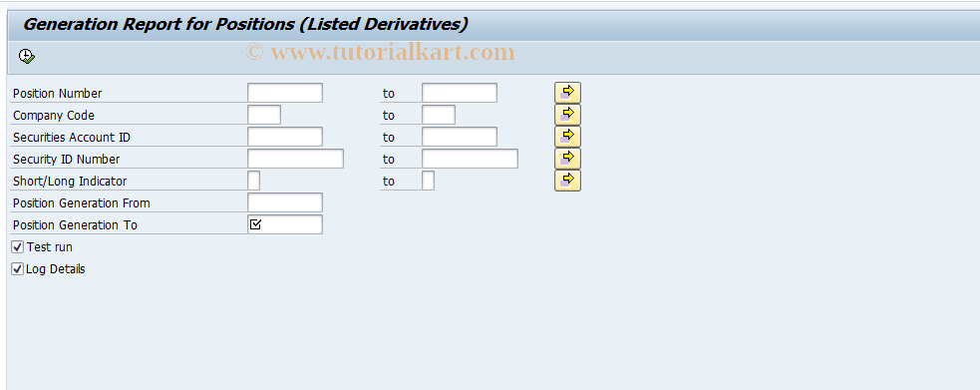Open multiple selection for Company Code

tap(567, 115)
